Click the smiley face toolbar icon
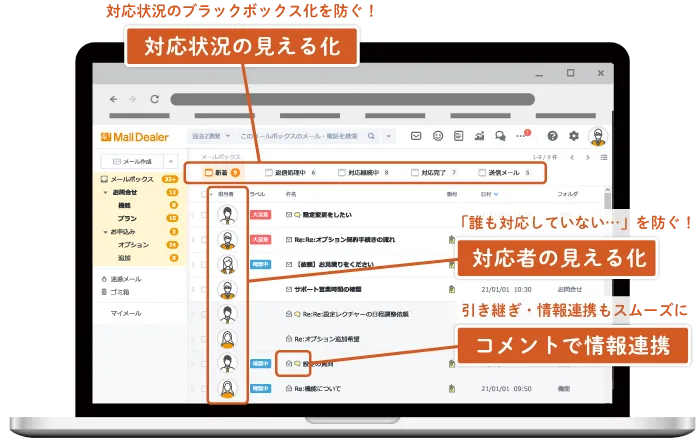This screenshot has height=444, width=700. coord(438,136)
